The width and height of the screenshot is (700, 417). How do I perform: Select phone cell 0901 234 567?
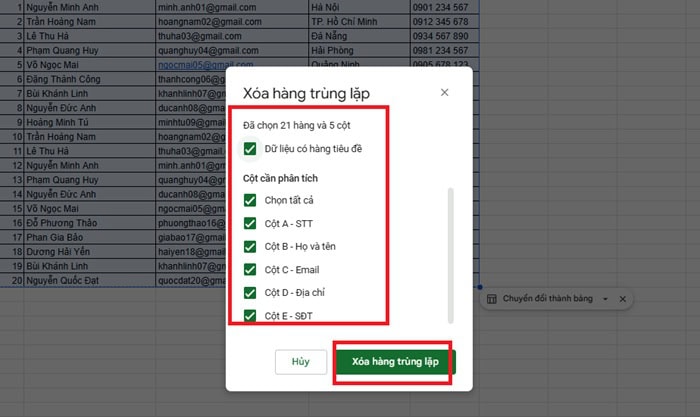point(445,7)
